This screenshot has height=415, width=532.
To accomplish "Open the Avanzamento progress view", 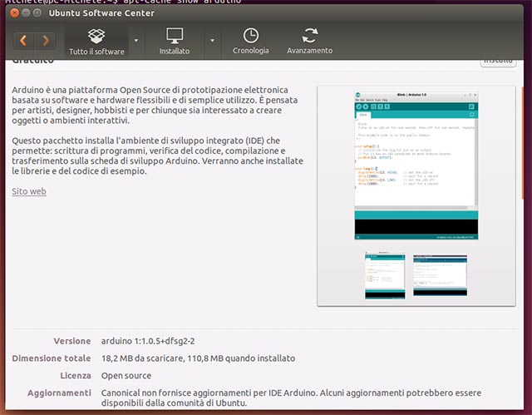I will pos(309,42).
